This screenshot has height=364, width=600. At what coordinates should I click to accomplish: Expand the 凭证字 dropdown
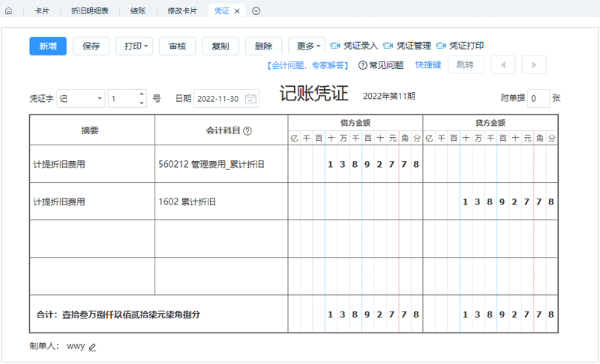point(100,99)
